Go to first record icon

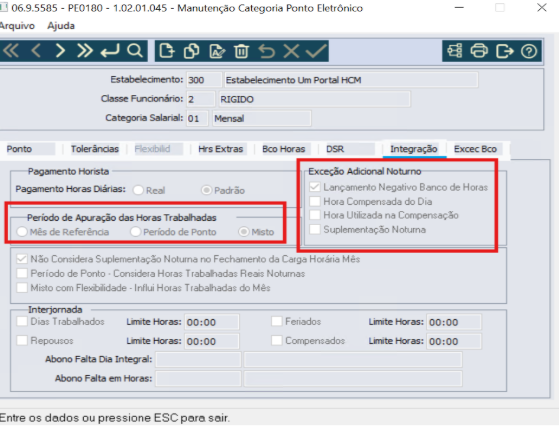(x=11, y=51)
